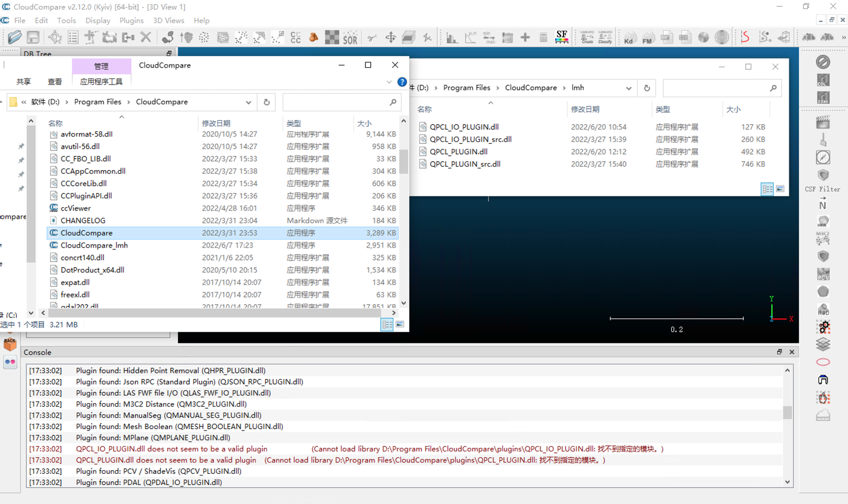This screenshot has height=504, width=848.
Task: Select the SOR filter toolbar icon
Action: (350, 37)
